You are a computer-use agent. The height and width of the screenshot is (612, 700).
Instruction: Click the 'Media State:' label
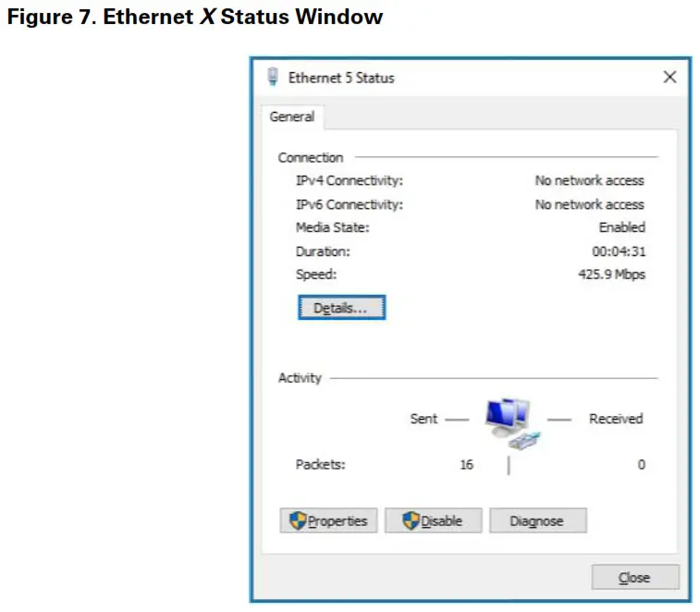click(333, 227)
